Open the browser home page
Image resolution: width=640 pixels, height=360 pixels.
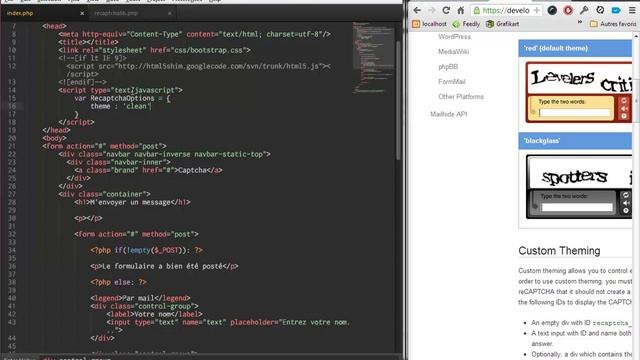tap(461, 10)
